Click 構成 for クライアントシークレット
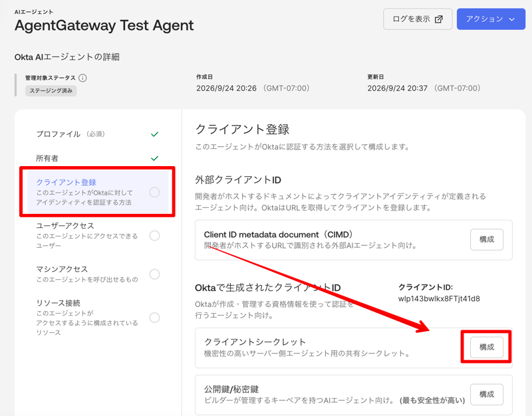 click(x=487, y=348)
